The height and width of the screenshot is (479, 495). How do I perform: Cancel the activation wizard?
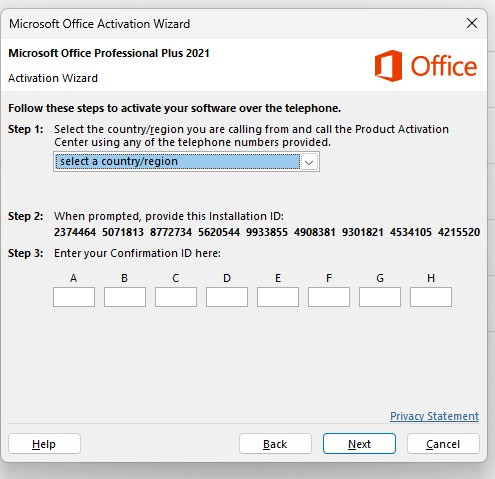pyautogui.click(x=443, y=444)
